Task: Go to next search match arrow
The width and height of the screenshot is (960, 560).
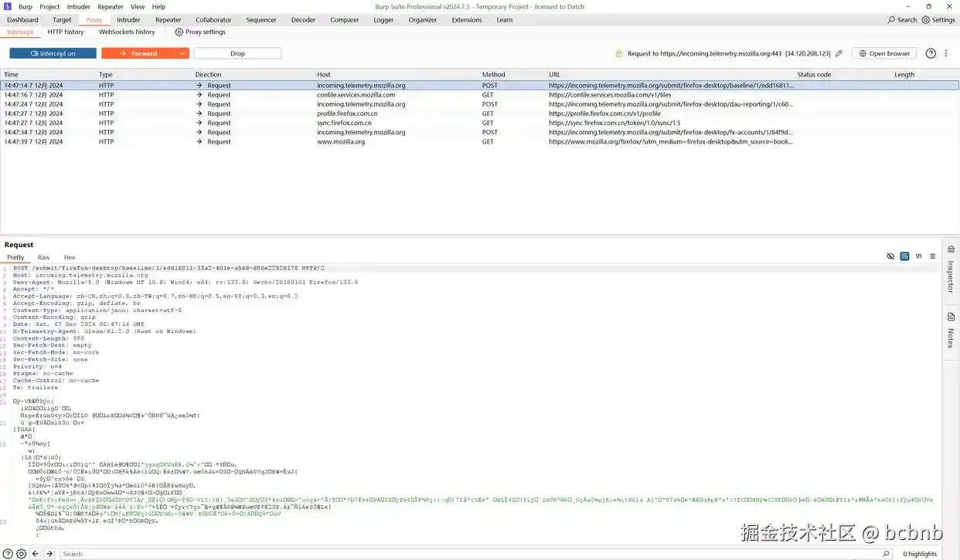Action: click(49, 554)
